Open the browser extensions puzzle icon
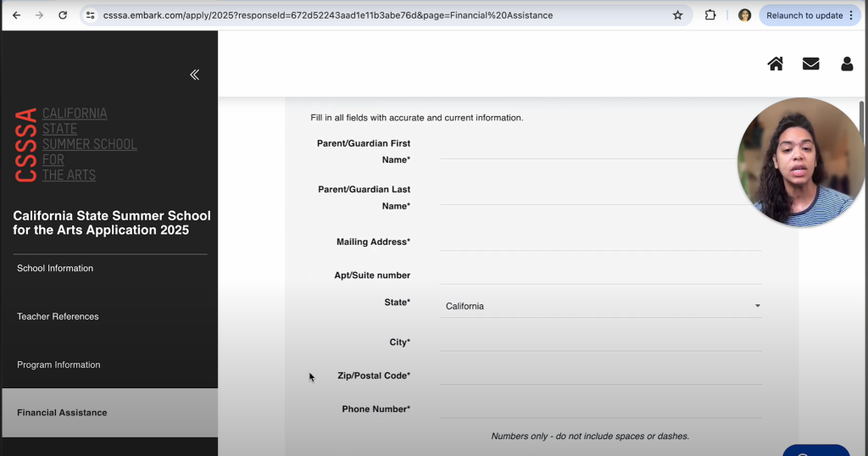Screen dimensions: 868x456 tap(710, 15)
